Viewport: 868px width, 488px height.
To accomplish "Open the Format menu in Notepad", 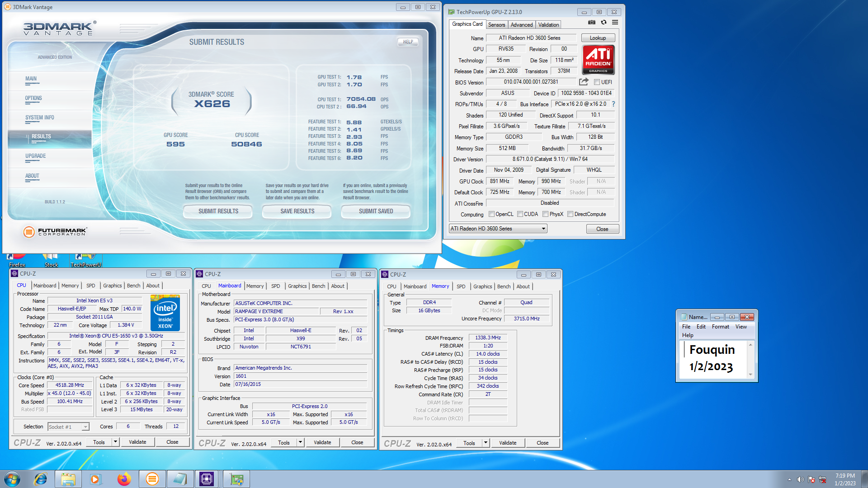I will [720, 327].
